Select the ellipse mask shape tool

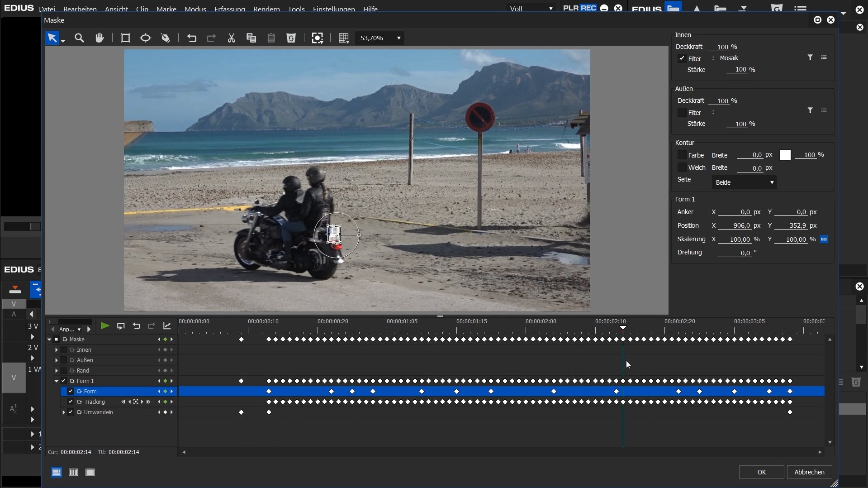tap(145, 38)
